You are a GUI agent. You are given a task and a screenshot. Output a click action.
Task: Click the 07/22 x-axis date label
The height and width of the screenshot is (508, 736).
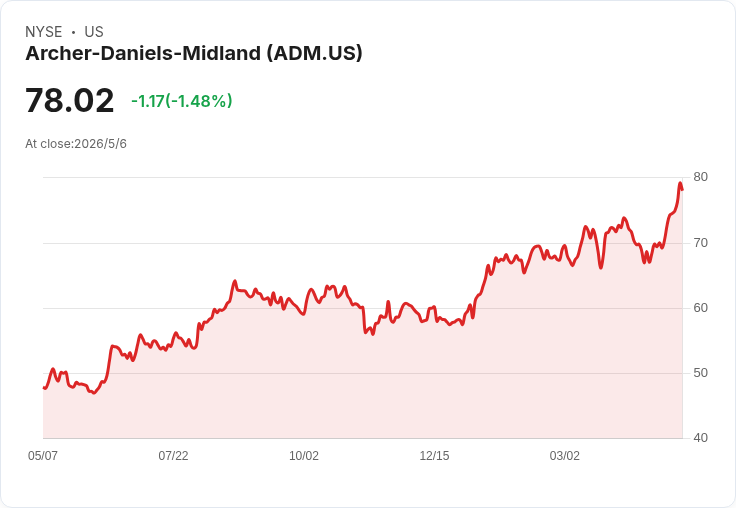[173, 455]
